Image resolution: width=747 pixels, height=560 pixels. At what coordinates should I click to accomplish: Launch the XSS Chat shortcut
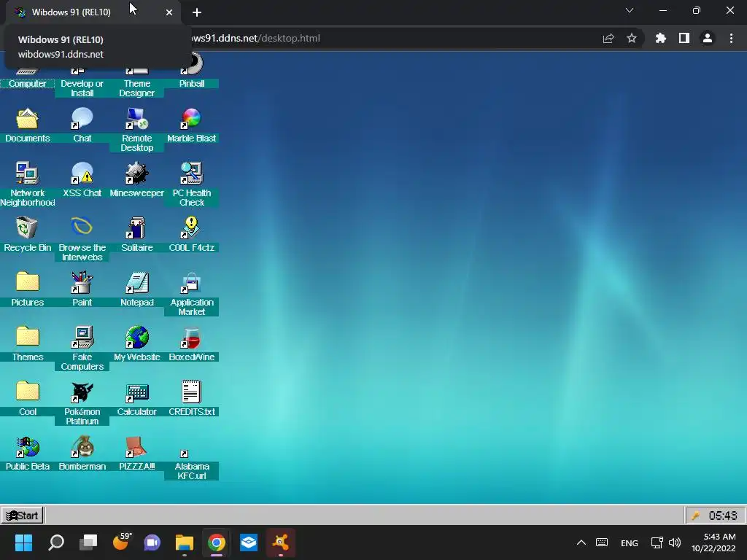(x=82, y=174)
